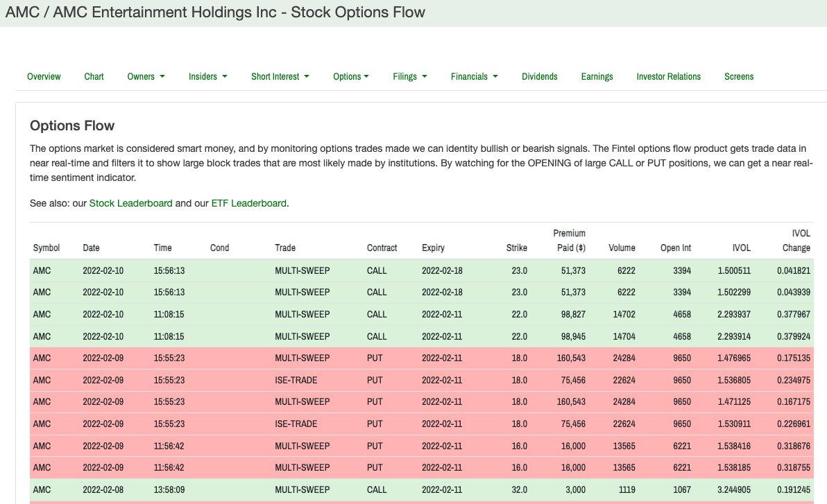The image size is (827, 504).
Task: Sort table by Expiry column header
Action: [433, 247]
